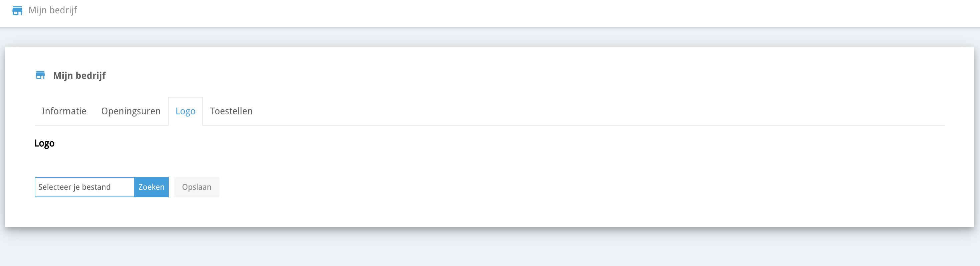This screenshot has height=266, width=980.
Task: Click the shop icon at the page's top-left
Action: (x=17, y=11)
